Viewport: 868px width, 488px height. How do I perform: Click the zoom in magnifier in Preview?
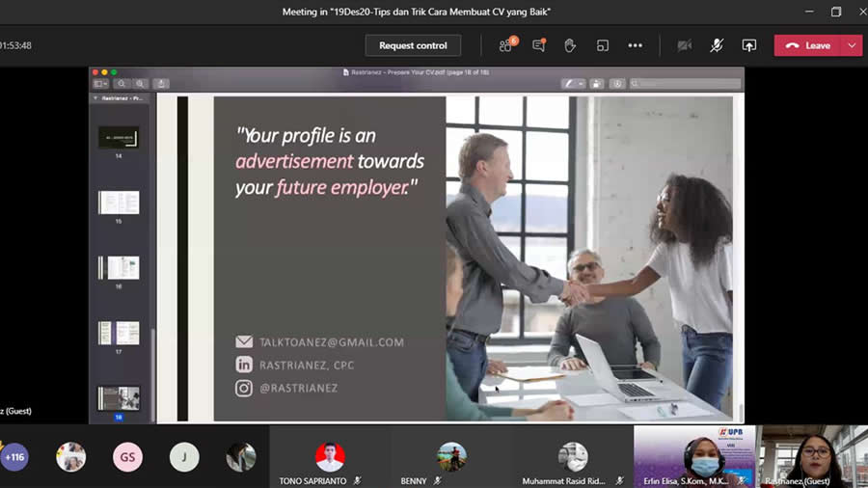click(x=141, y=84)
